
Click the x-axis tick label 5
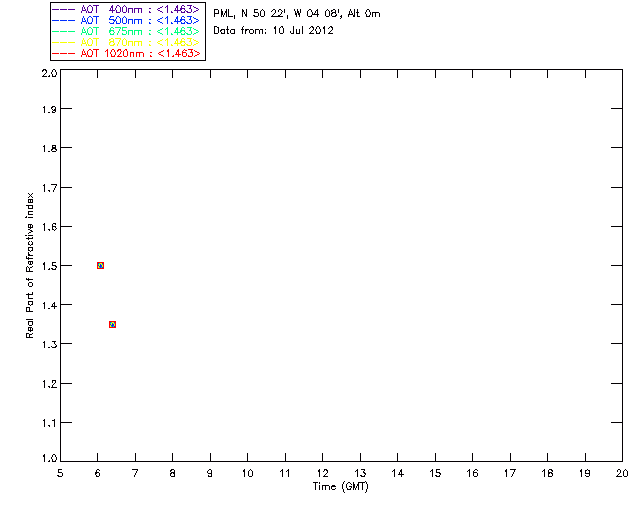click(60, 473)
